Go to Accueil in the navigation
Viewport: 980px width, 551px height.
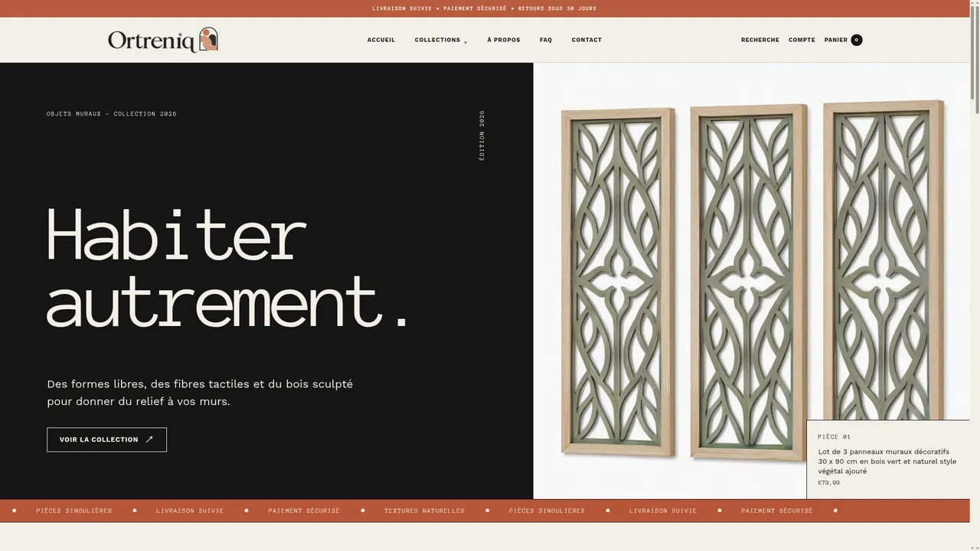pos(381,40)
